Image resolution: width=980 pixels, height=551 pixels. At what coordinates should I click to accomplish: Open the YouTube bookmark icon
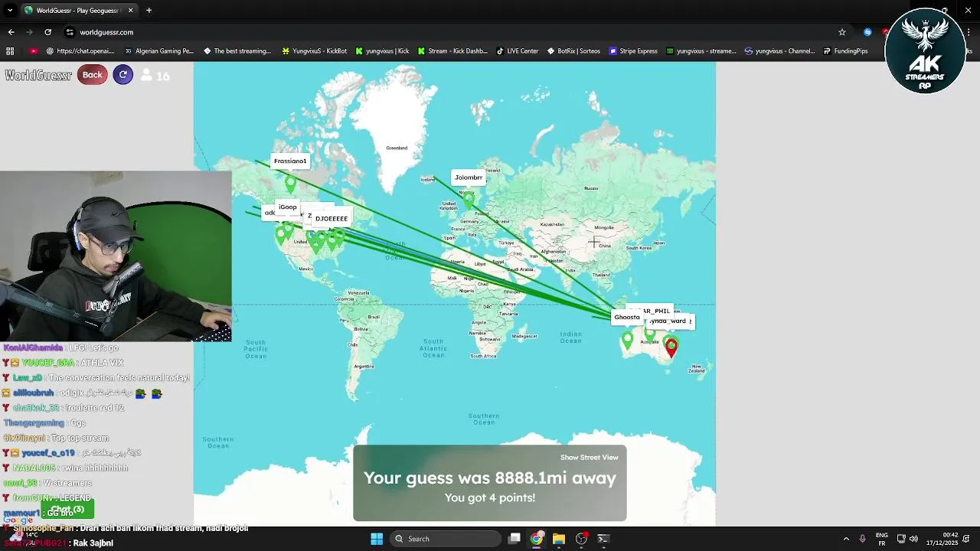pyautogui.click(x=34, y=51)
